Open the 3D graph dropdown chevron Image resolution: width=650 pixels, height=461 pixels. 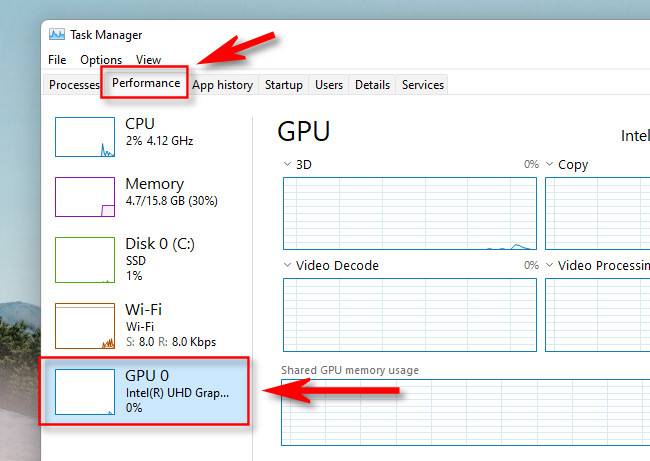[x=288, y=164]
